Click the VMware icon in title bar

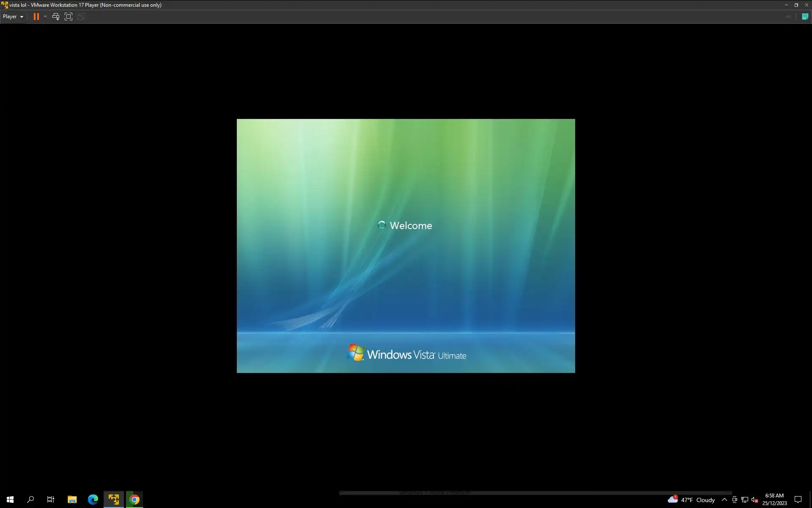click(4, 5)
